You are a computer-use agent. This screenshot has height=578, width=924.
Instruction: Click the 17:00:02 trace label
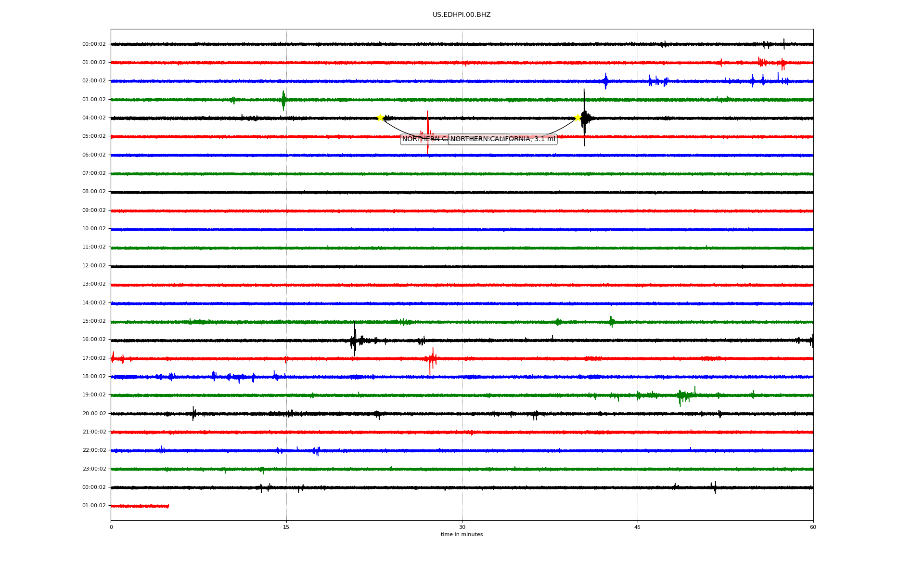94,358
